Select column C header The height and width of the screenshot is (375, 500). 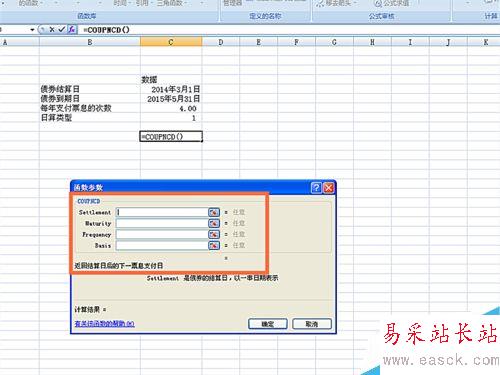171,42
